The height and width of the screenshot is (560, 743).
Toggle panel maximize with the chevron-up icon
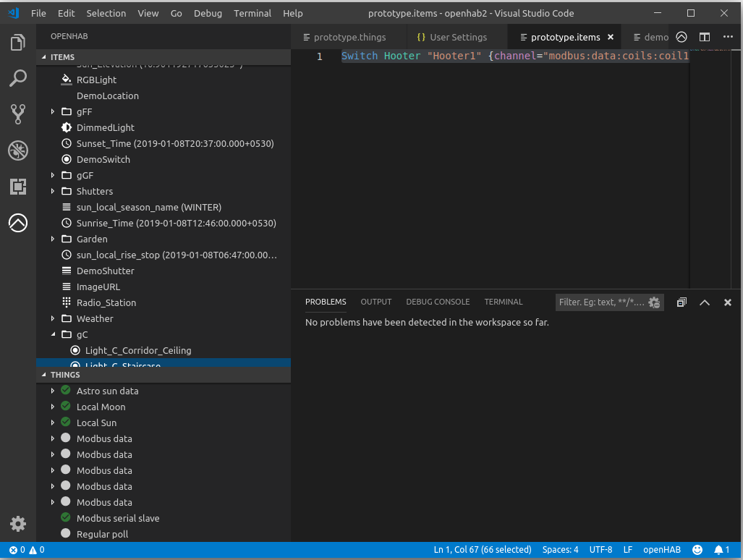[705, 302]
